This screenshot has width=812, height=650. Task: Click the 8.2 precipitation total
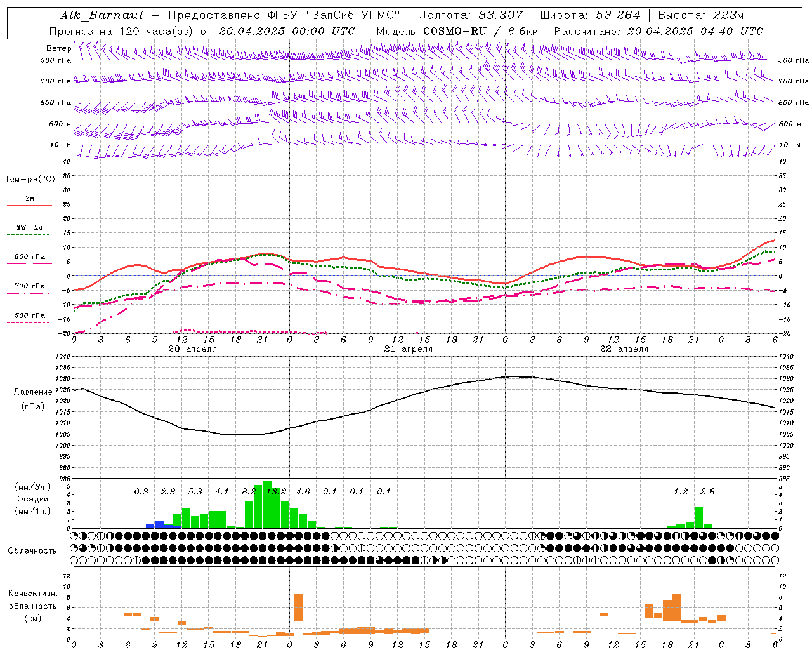point(249,491)
